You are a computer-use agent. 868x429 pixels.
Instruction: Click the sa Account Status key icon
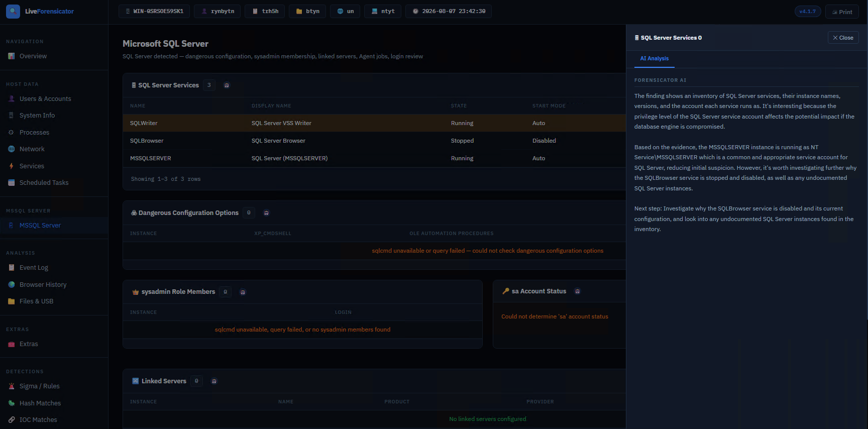click(506, 291)
